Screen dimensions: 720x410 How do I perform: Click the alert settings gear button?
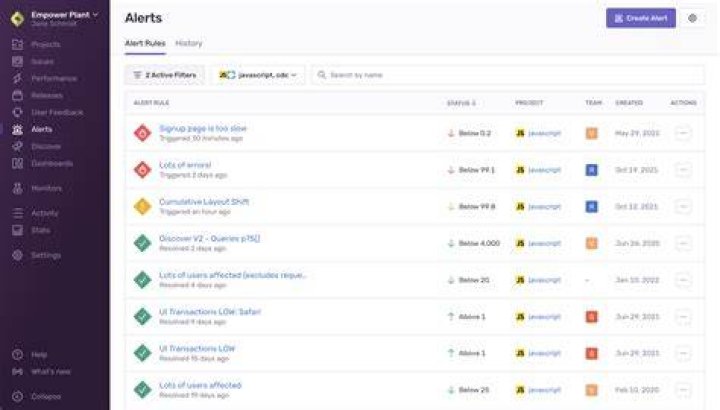(x=692, y=18)
